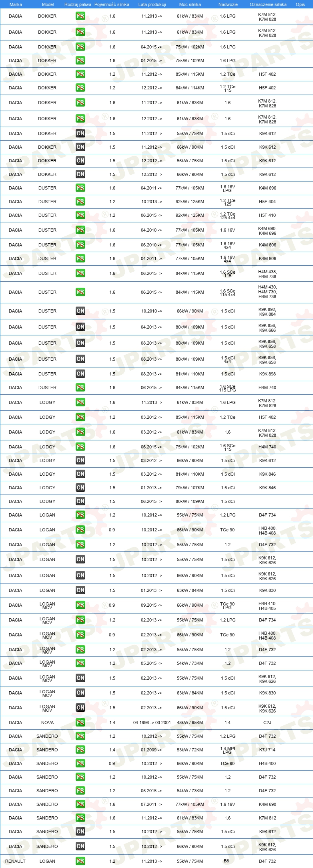This screenshot has height=868, width=313.
Task: Select petrol icon in DUSTER H5F 410 row
Action: 80,215
